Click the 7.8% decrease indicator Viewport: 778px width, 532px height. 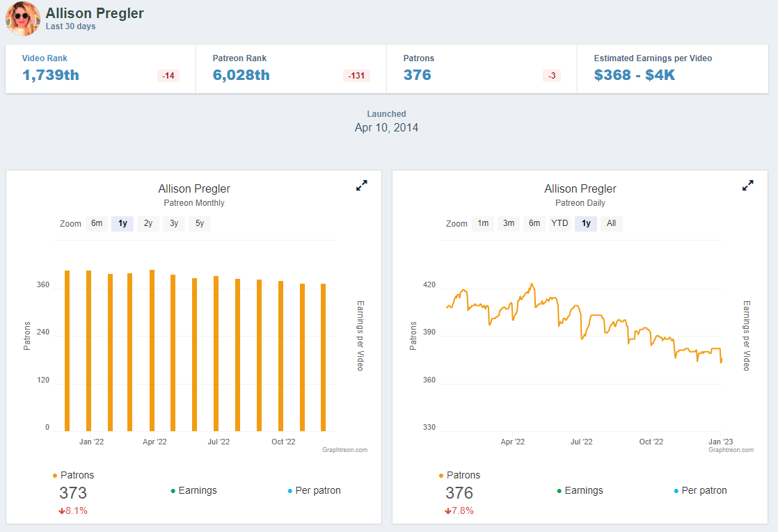click(x=459, y=510)
